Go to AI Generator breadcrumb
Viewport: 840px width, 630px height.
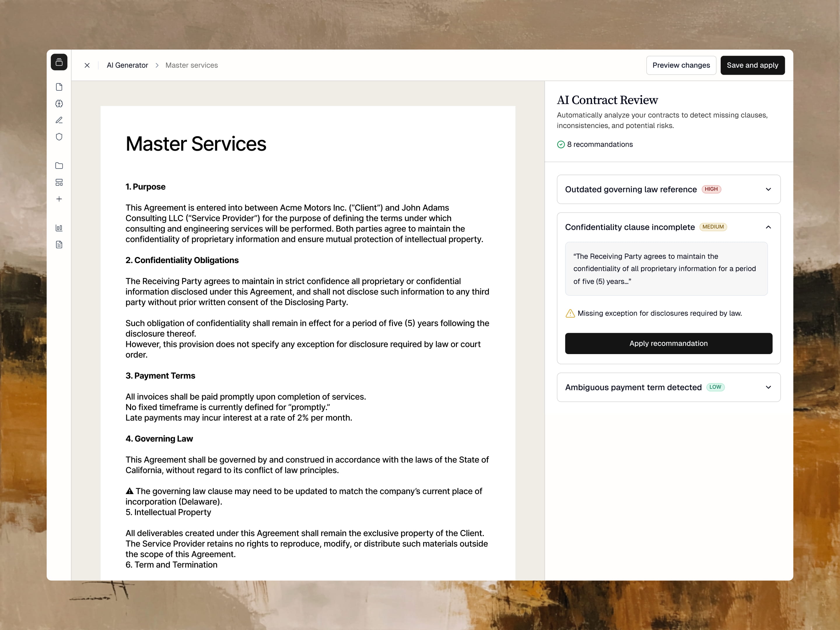tap(127, 65)
